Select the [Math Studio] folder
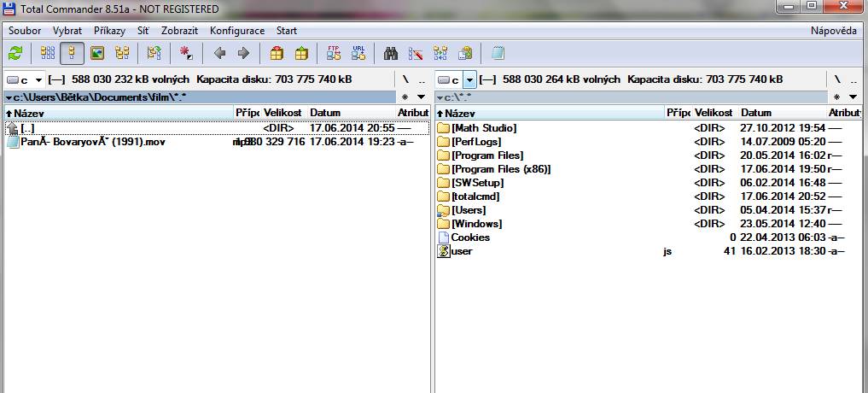 (648, 129)
